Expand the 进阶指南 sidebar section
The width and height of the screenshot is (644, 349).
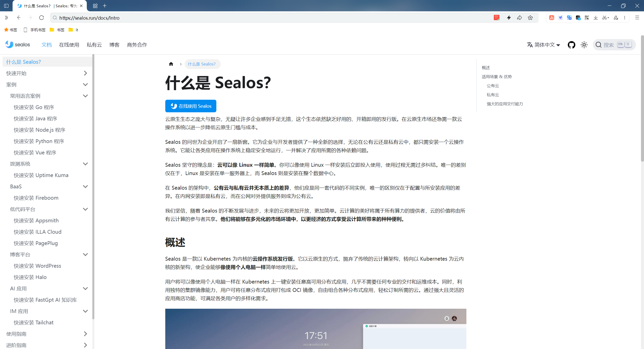click(47, 345)
